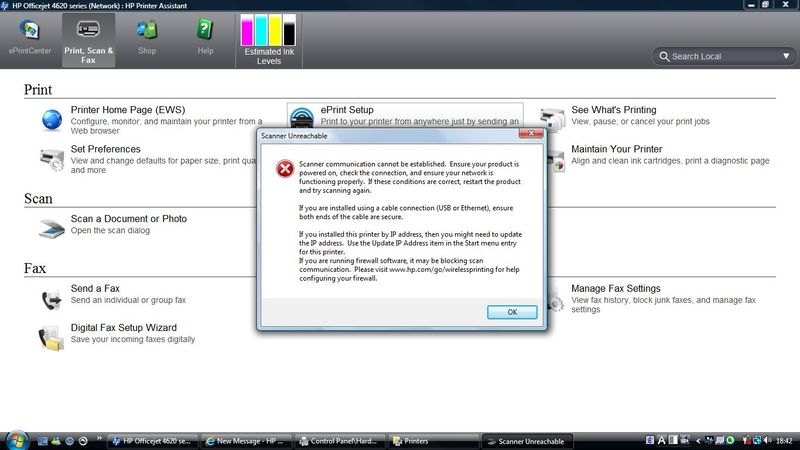Switch to Control Panel taskbar button
Screen dimensions: 800x450
click(x=340, y=441)
